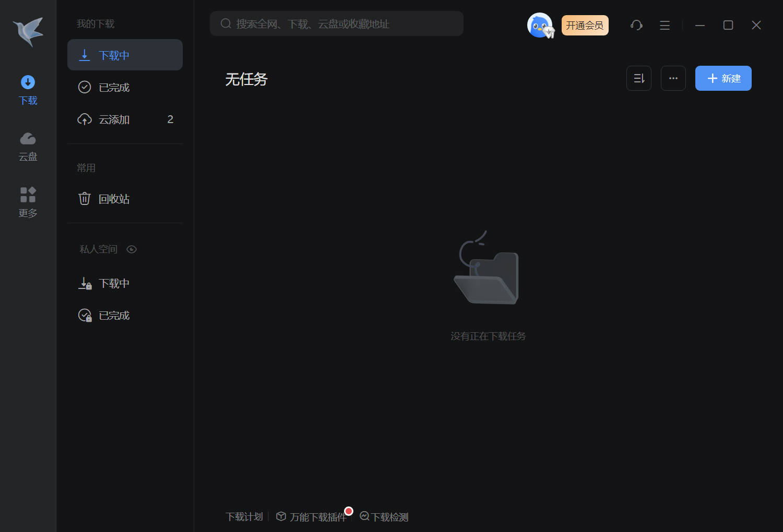Open the 云盘 cloud drive section
Image resolution: width=783 pixels, height=532 pixels.
click(28, 146)
